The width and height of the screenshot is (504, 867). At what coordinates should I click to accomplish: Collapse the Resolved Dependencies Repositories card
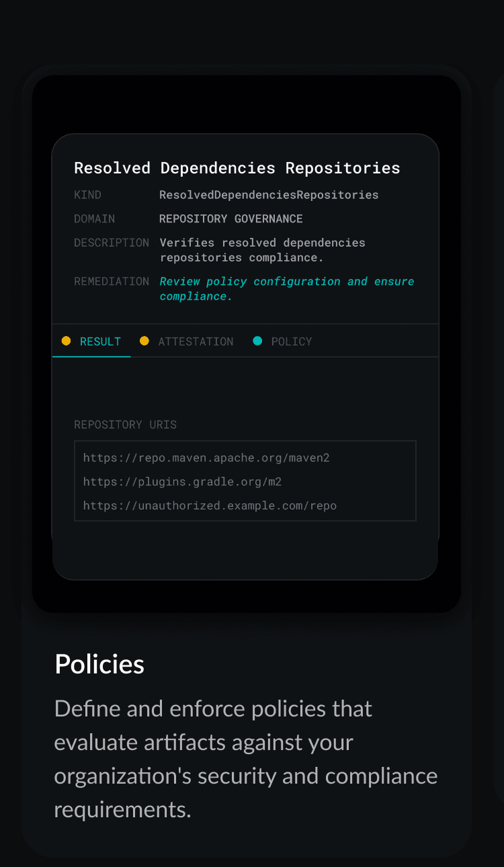[237, 167]
